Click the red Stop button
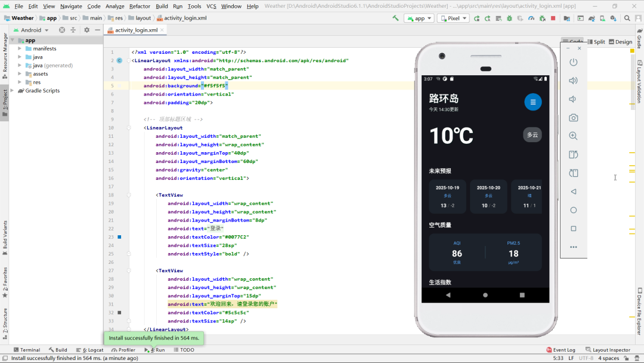Image resolution: width=644 pixels, height=363 pixels. tap(553, 18)
